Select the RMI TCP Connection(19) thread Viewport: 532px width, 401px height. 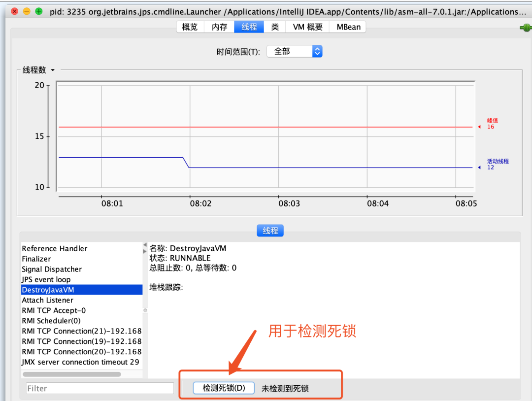[82, 341]
